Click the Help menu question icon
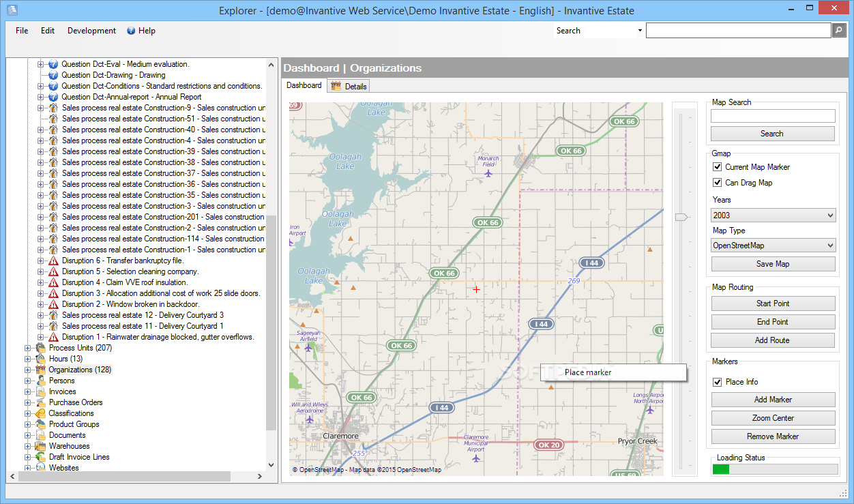 131,31
